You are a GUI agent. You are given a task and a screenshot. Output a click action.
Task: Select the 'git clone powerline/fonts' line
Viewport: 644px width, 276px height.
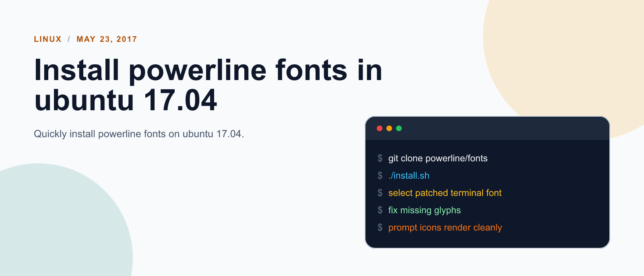pos(438,159)
